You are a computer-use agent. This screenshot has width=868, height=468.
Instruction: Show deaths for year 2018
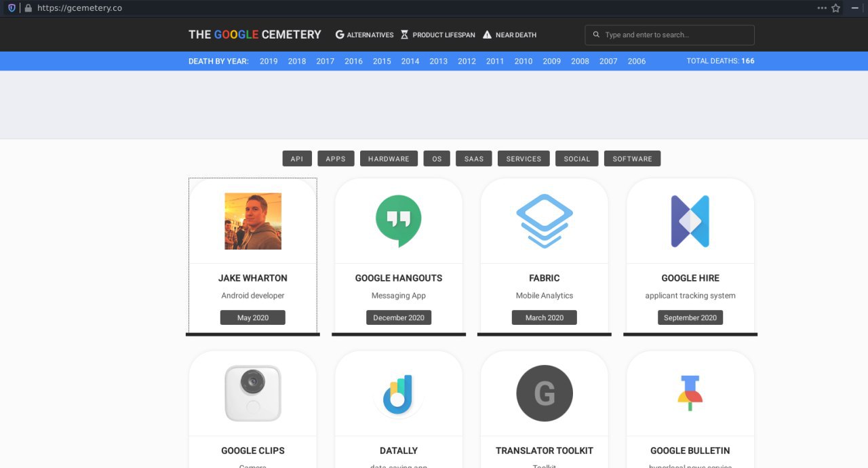coord(297,61)
